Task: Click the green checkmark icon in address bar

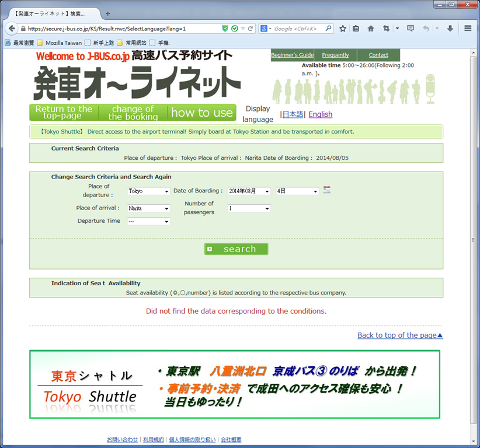Action: (235, 29)
